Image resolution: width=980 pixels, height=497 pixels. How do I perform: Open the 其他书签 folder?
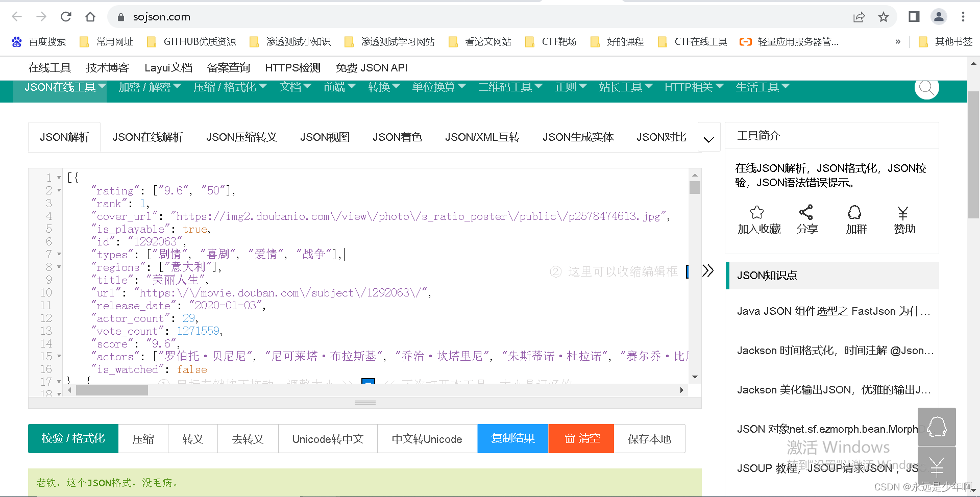tap(945, 42)
